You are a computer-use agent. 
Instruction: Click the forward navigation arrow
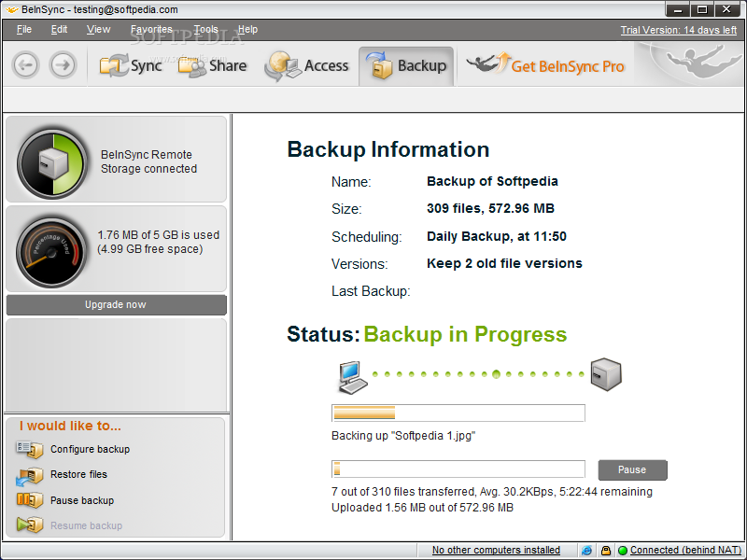point(63,64)
